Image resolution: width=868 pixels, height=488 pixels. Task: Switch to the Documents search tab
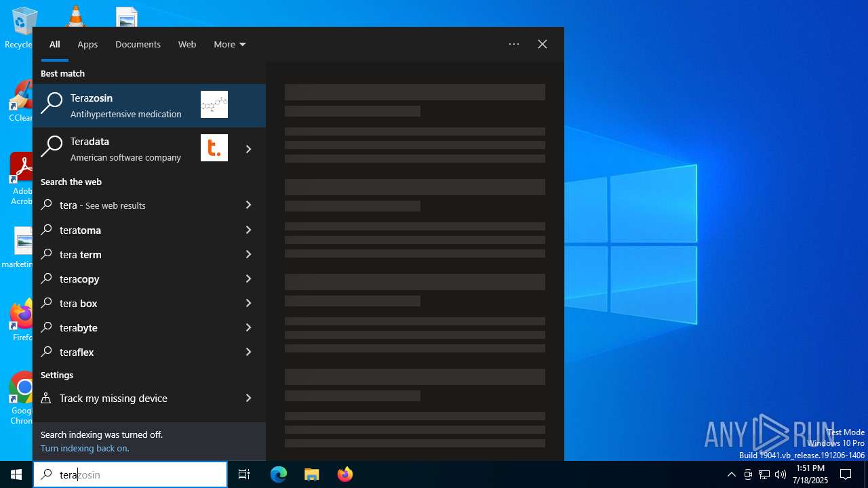point(138,44)
